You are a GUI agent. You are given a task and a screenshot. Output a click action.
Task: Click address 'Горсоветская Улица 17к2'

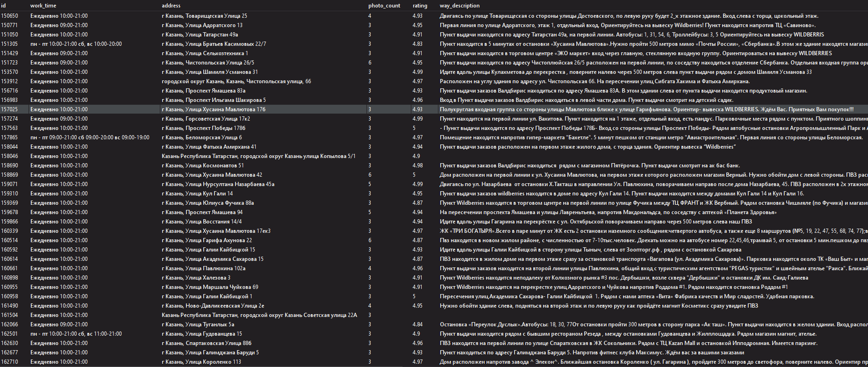click(x=218, y=119)
